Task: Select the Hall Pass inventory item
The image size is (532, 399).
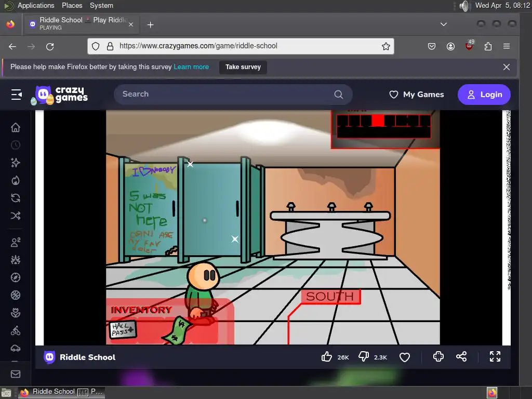Action: coord(123,329)
